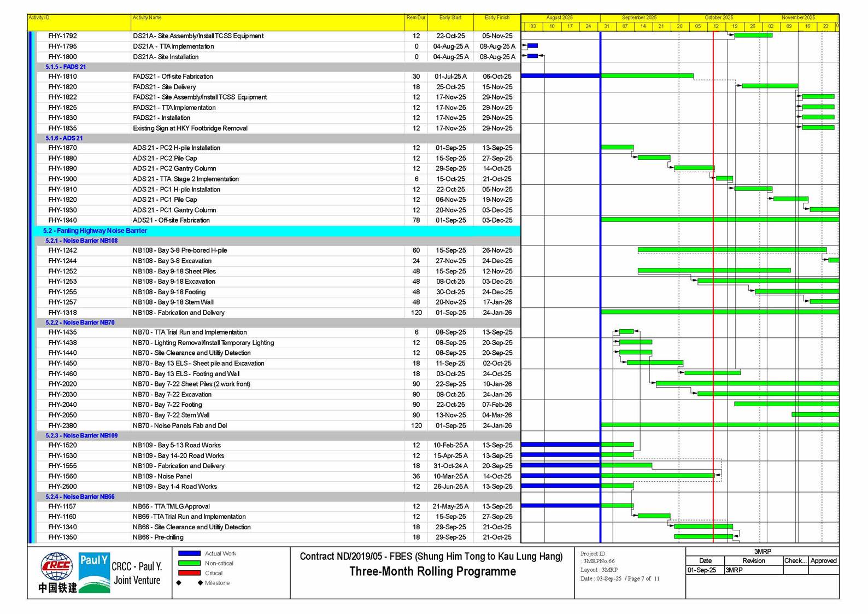868x614 pixels.
Task: Select August 2025 in the timescale header
Action: coord(560,18)
